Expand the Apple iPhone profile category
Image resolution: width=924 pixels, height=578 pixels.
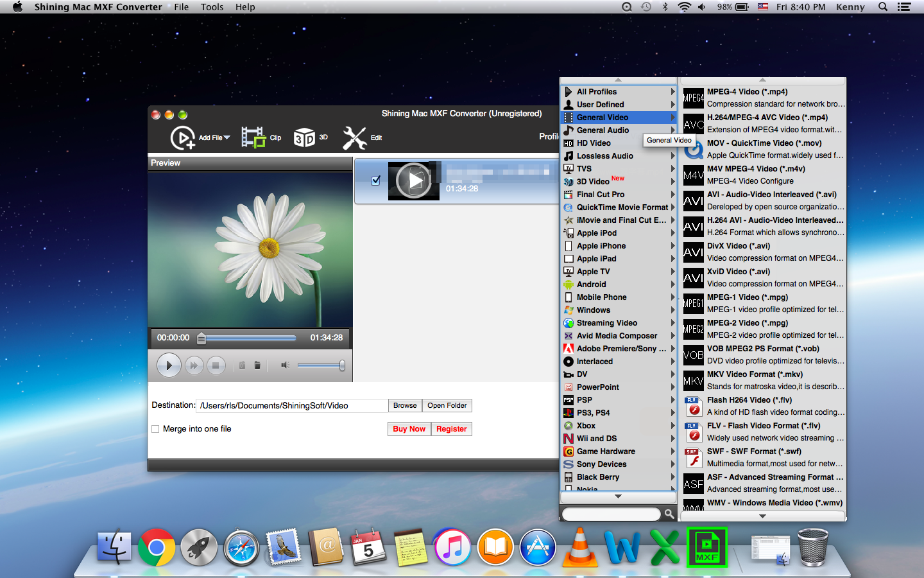tap(601, 246)
